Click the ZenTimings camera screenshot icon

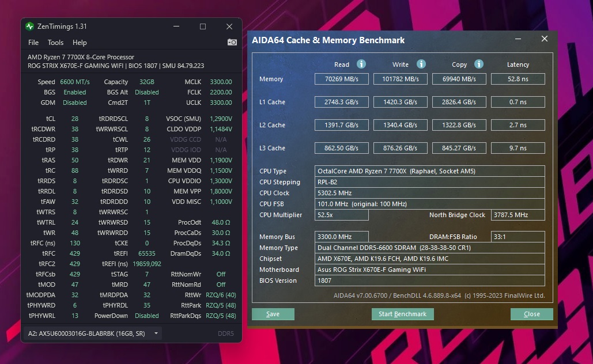coord(232,42)
